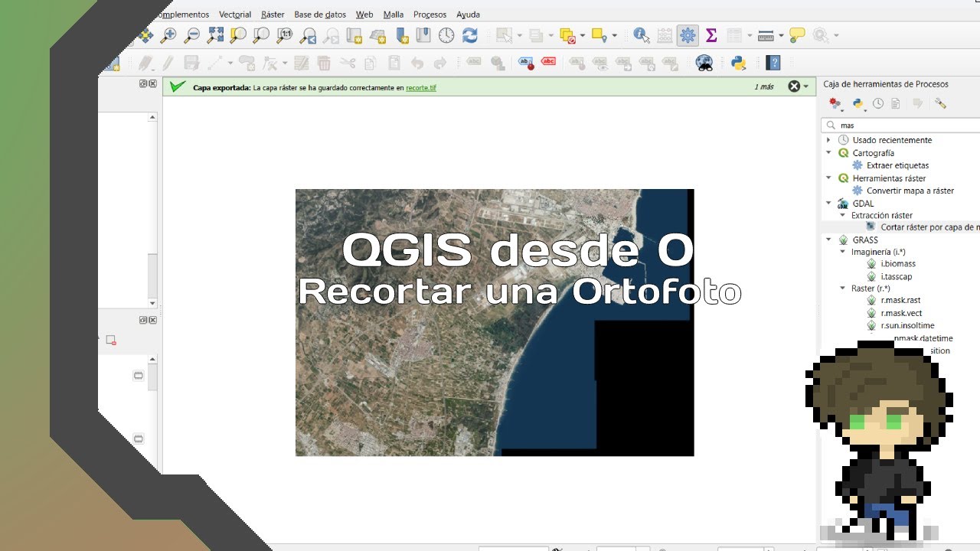Open Select Features tool dropdown arrow
The image size is (980, 551).
pos(520,36)
